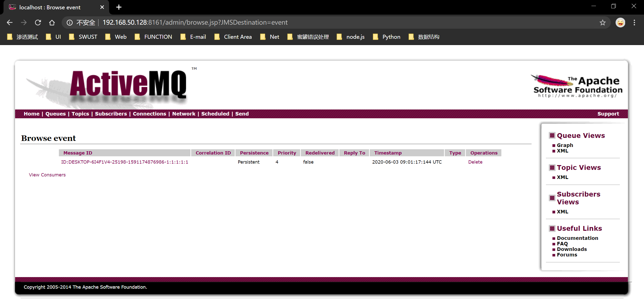Bookmark this page with the star icon
Viewport: 644px width, 302px height.
tap(602, 23)
